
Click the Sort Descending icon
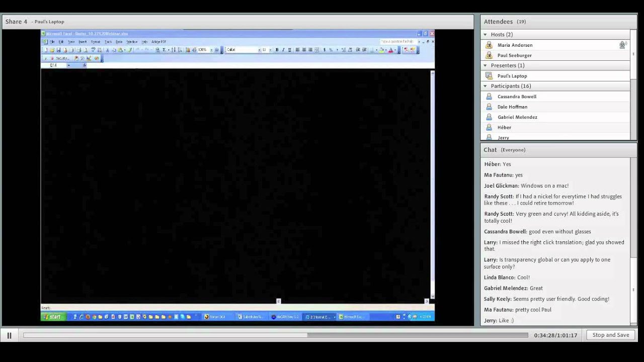point(180,50)
